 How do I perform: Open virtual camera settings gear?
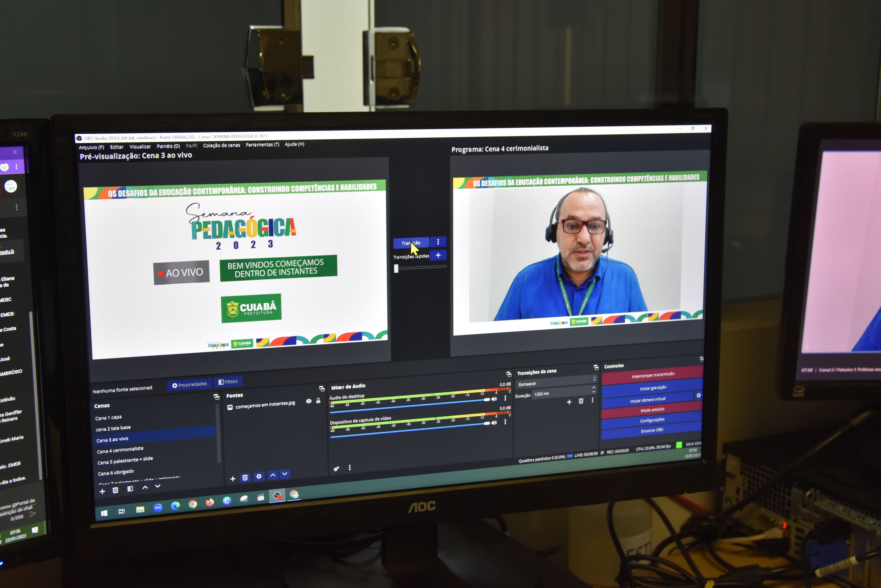click(x=698, y=396)
